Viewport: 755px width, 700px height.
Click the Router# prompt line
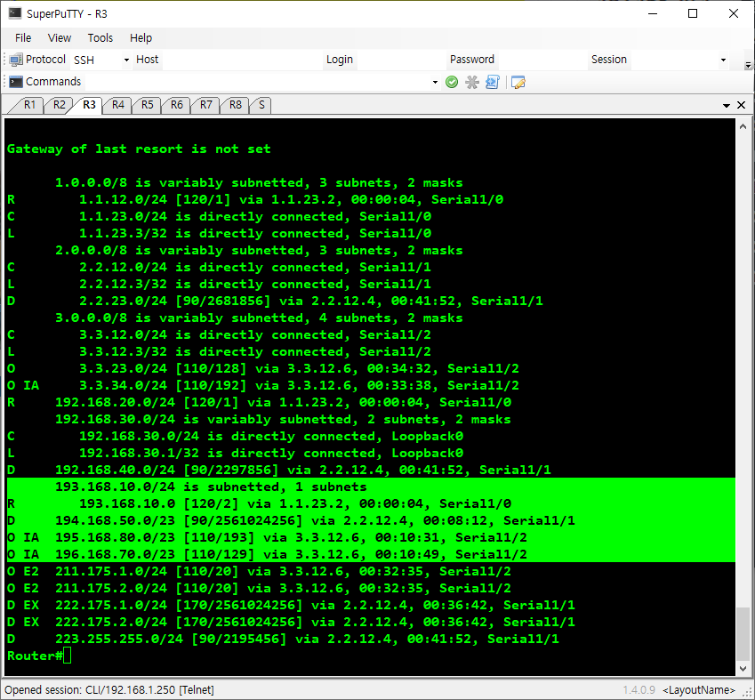[x=38, y=656]
